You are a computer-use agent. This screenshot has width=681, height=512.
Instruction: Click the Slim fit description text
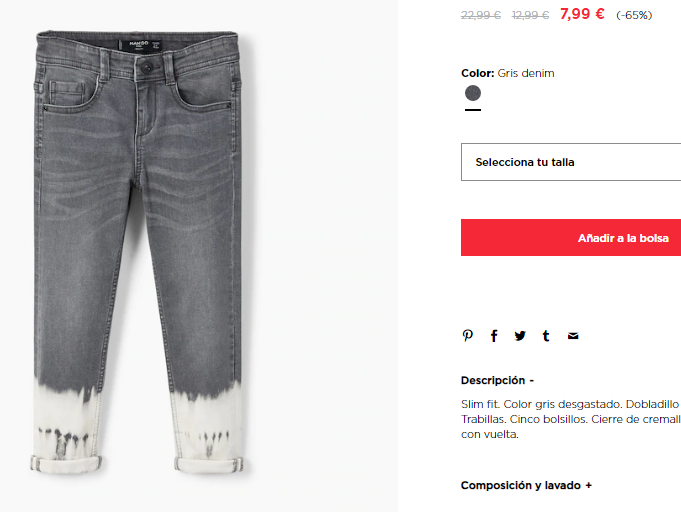(x=571, y=419)
